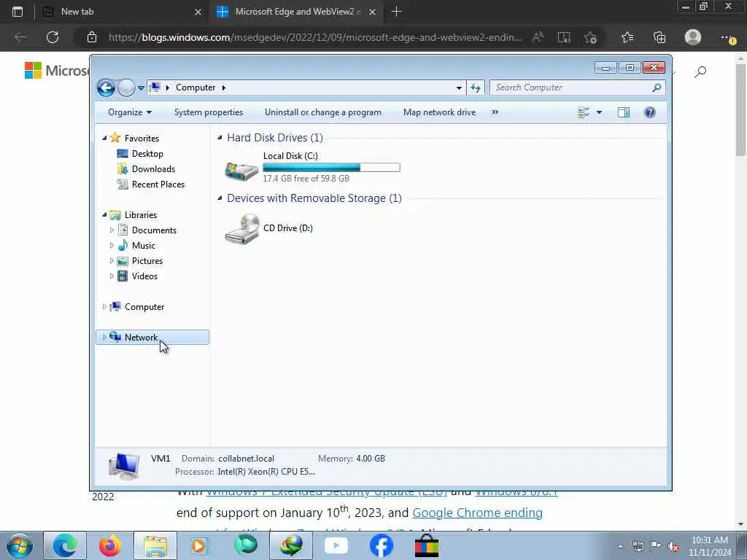
Task: Click Map network drive
Action: (x=439, y=112)
